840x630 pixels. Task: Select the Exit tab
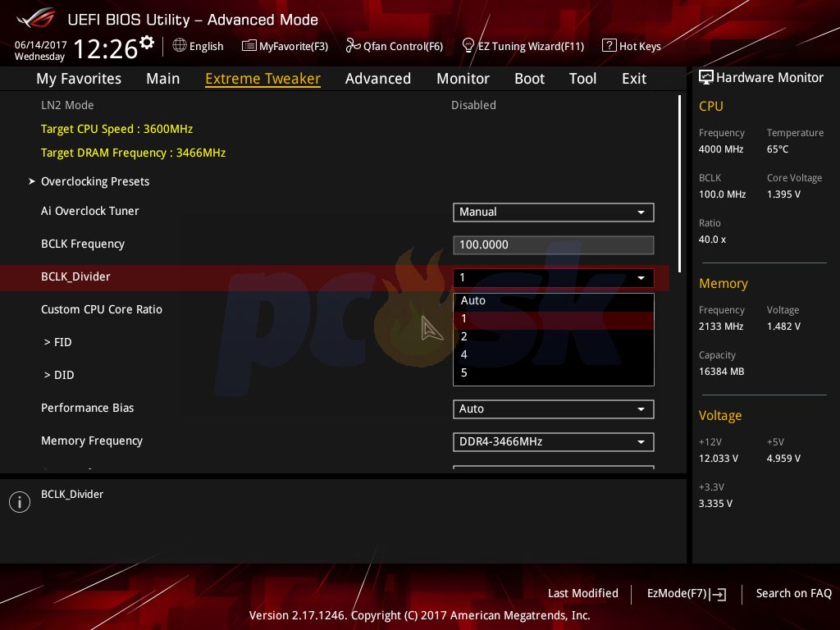634,79
